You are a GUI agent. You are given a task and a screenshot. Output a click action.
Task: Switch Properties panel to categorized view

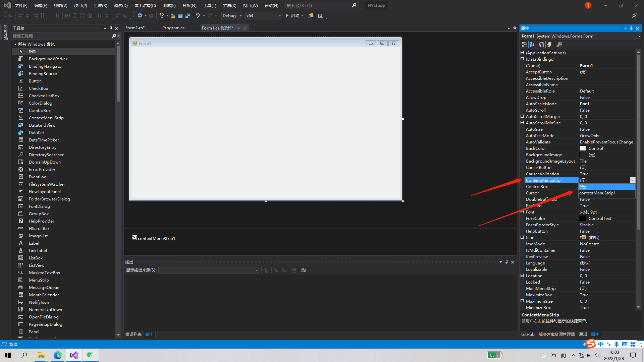click(x=524, y=44)
